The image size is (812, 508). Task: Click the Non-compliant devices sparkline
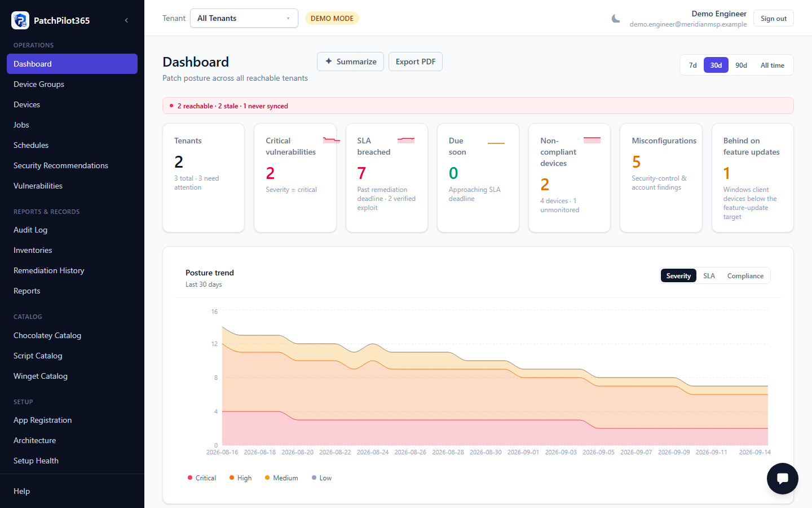coord(592,140)
